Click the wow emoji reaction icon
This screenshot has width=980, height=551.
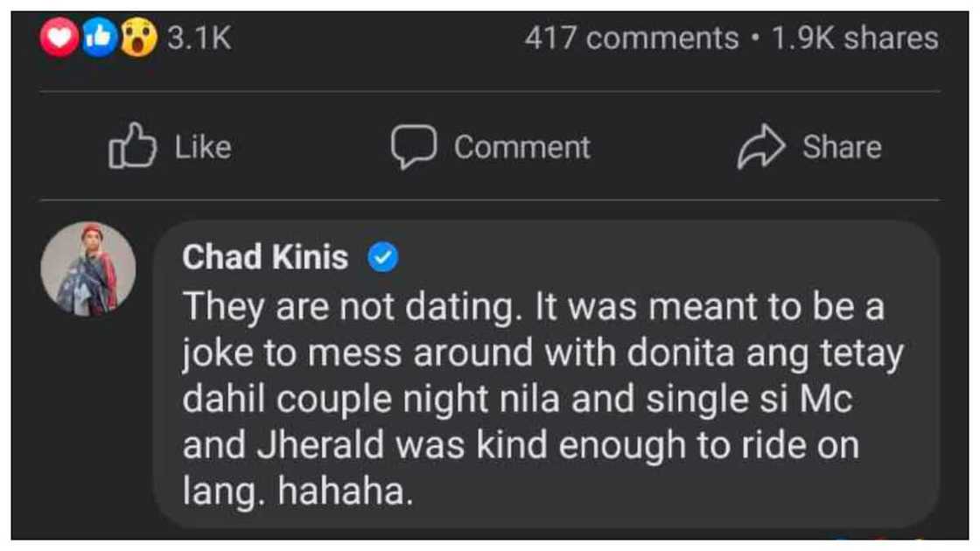(x=138, y=38)
